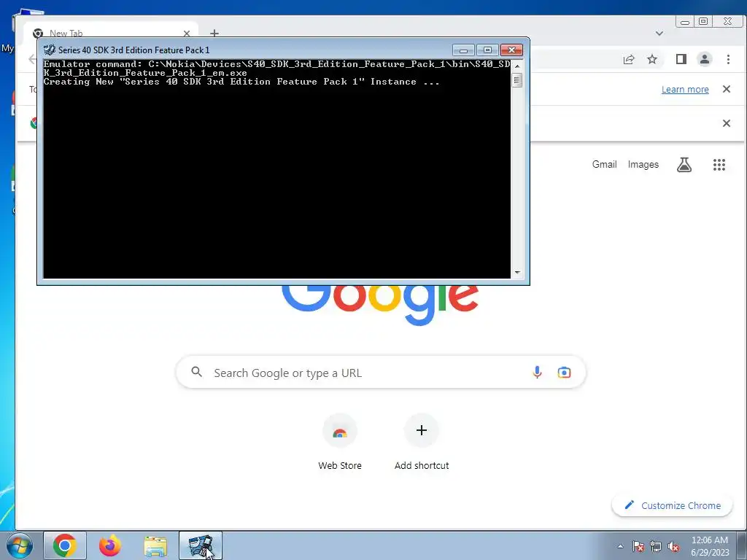The width and height of the screenshot is (747, 560).
Task: Click the network tray icon
Action: tap(656, 547)
